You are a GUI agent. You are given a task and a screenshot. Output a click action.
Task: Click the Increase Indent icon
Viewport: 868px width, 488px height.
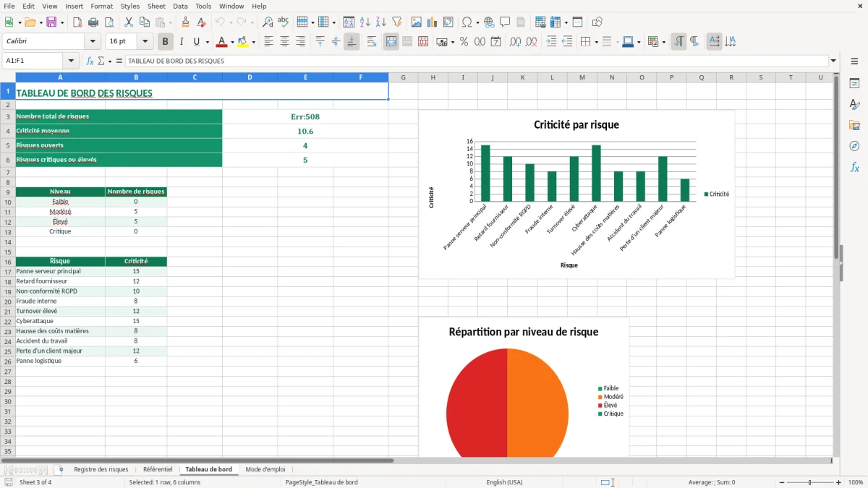[551, 42]
